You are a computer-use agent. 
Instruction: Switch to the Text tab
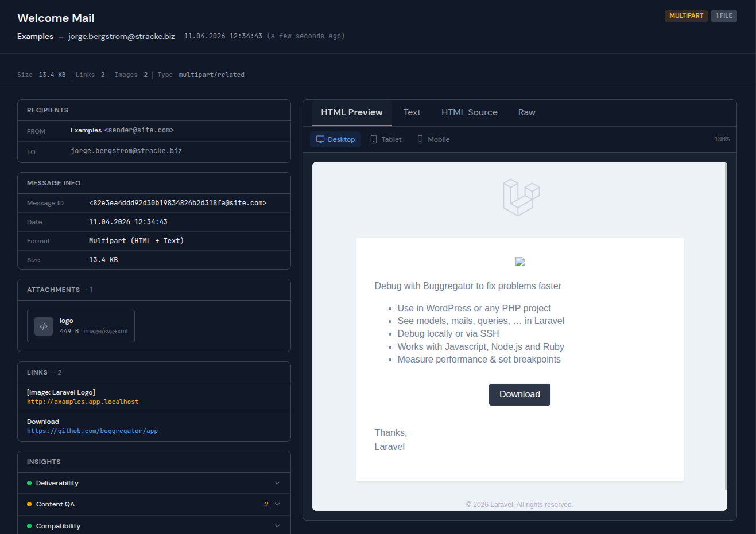[x=412, y=112]
